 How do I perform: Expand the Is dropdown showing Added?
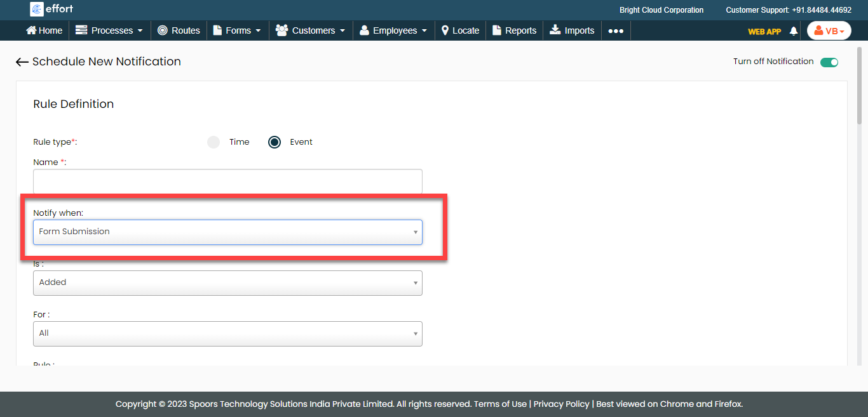coord(227,282)
